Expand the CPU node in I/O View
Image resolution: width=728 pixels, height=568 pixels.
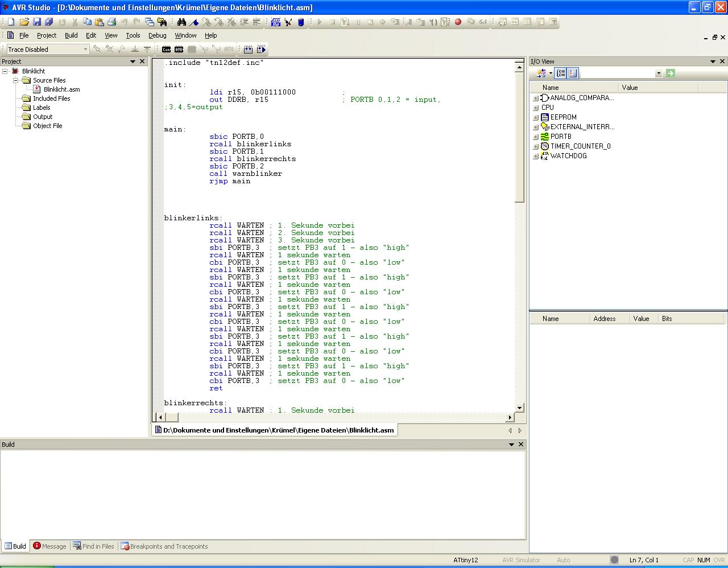(535, 108)
